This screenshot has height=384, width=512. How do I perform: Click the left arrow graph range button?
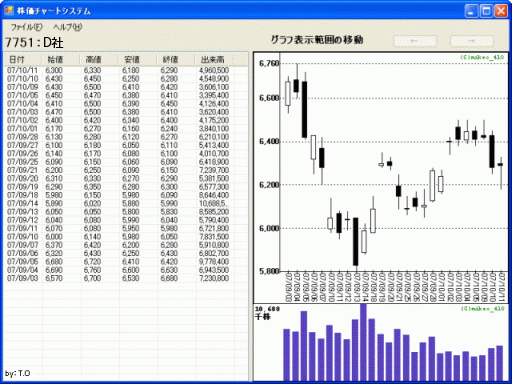(x=415, y=41)
